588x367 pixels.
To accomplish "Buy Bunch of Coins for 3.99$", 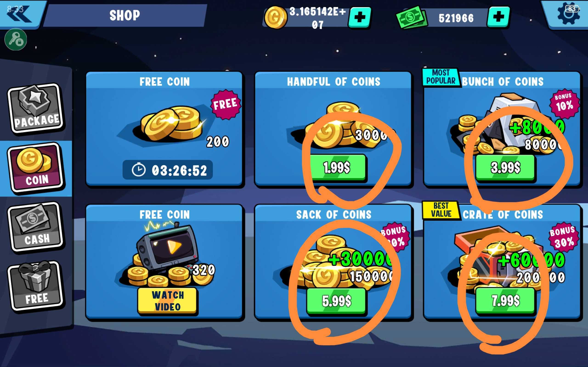I will [505, 167].
